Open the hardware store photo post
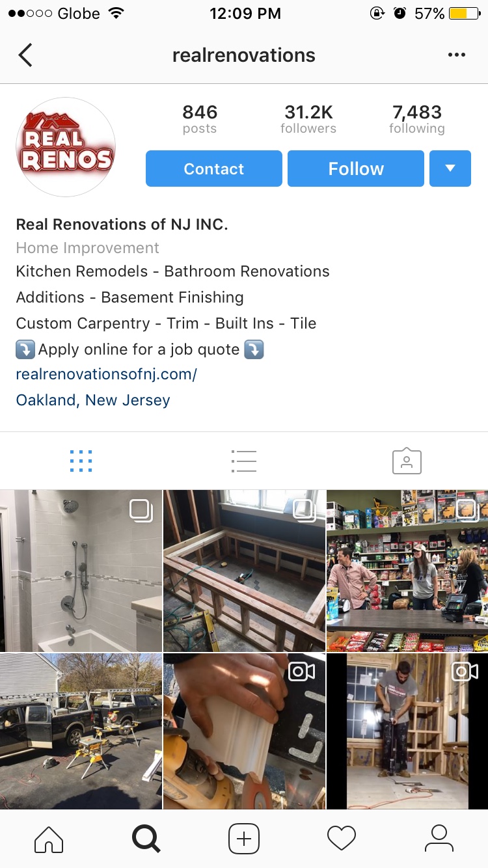Screen dimensions: 488x868 click(407, 571)
